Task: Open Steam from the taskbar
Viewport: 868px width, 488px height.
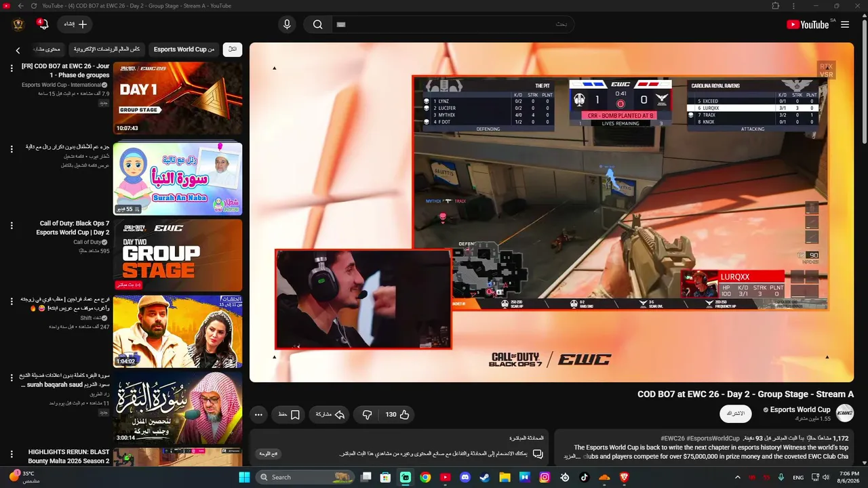Action: [485, 477]
